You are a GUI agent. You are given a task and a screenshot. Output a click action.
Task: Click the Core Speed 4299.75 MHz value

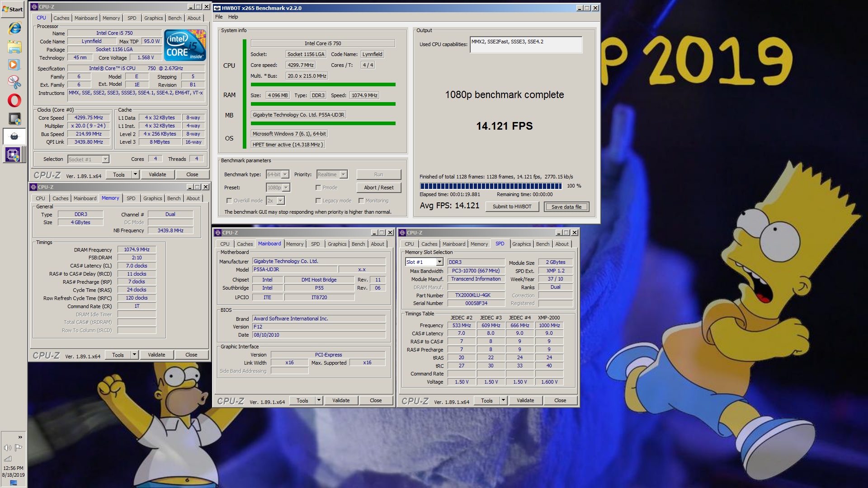coord(89,117)
